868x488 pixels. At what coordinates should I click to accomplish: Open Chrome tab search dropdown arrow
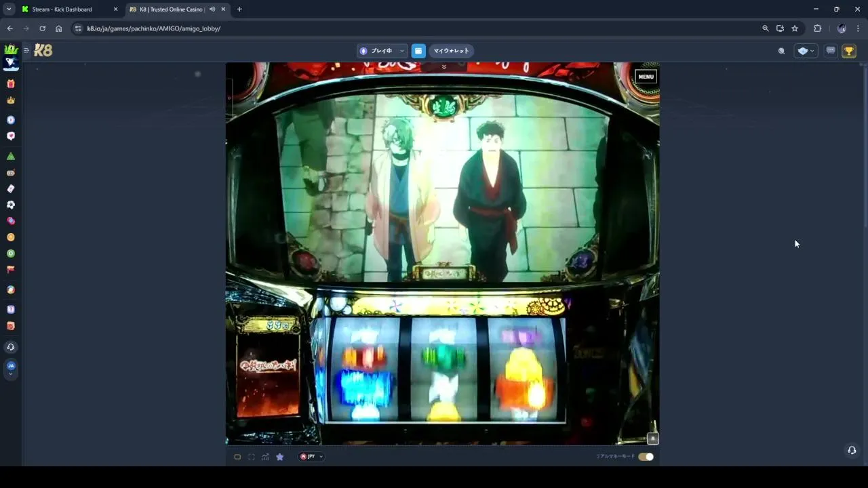click(x=9, y=9)
